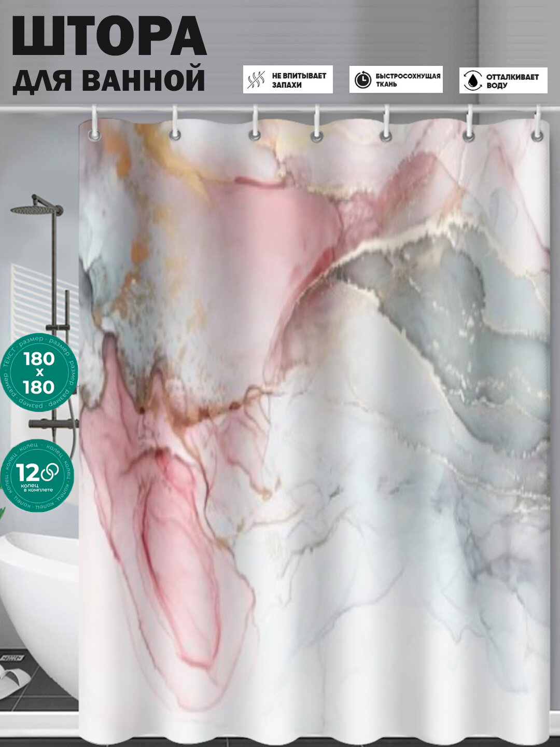Click the quick-dry clock icon

point(363,80)
